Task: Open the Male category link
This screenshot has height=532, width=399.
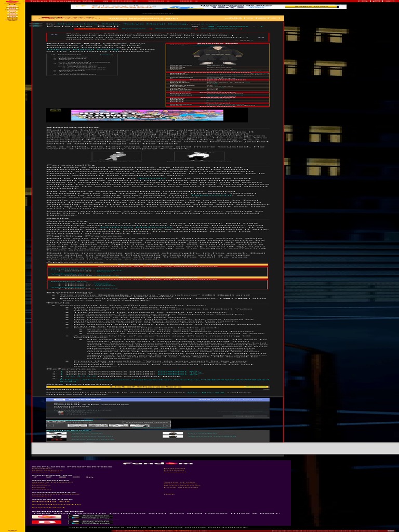Action: pos(110,24)
